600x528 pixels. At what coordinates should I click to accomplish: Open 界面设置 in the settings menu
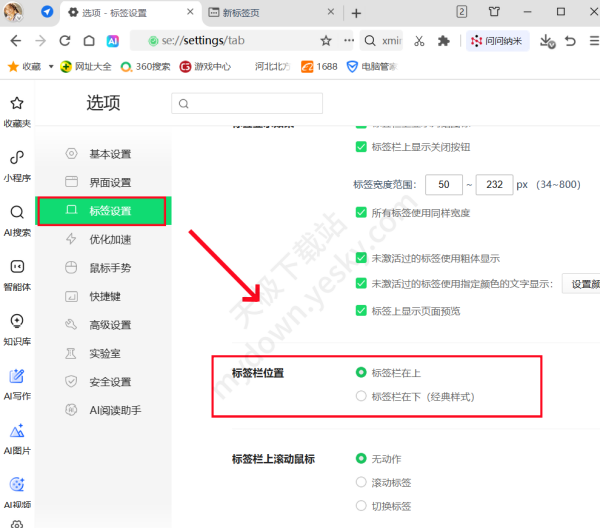coord(110,183)
